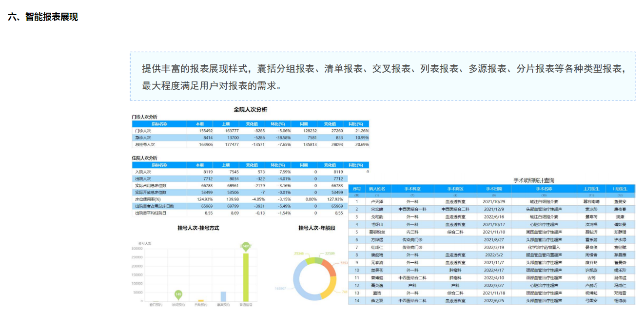Click the 病人姓名 column header
This screenshot has height=313, width=644.
[x=377, y=189]
